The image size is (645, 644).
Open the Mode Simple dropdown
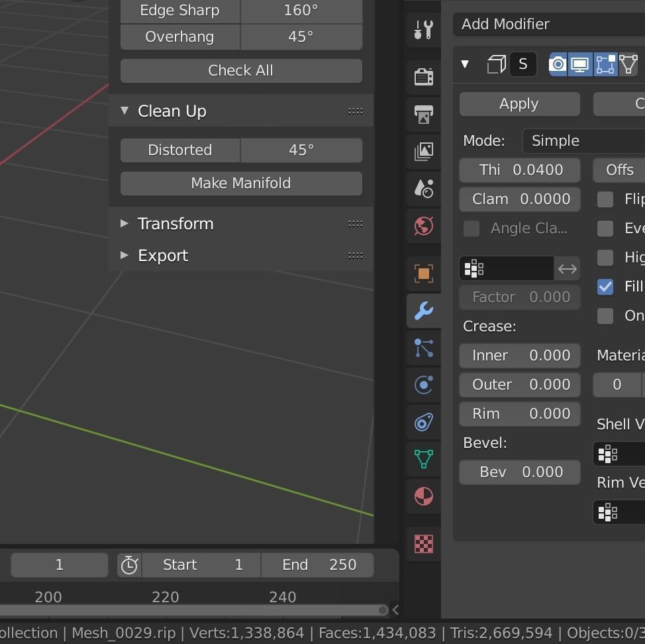[583, 140]
